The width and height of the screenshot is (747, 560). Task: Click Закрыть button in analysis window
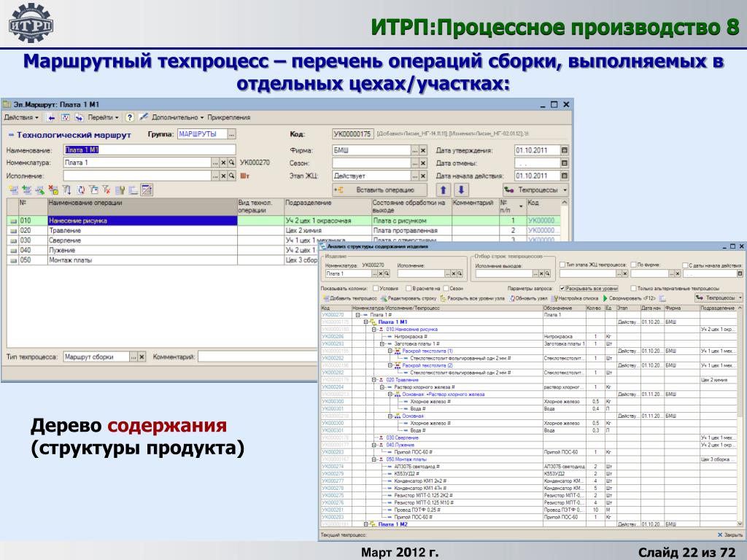(730, 534)
